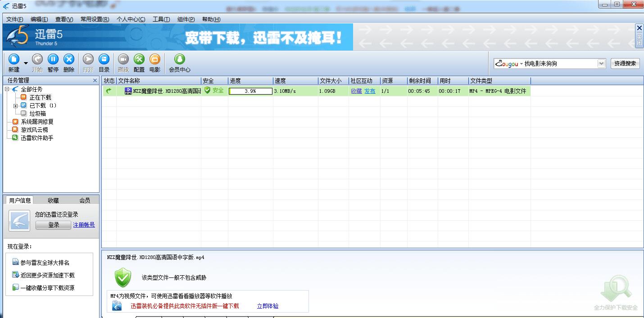The width and height of the screenshot is (644, 318).
Task: Click the green safety shield icon
Action: (x=122, y=277)
